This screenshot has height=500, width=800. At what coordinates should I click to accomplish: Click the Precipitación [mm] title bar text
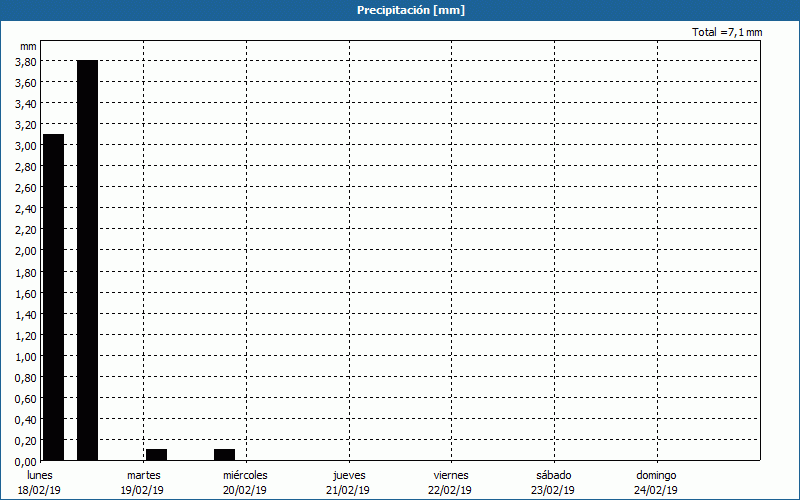coord(411,10)
